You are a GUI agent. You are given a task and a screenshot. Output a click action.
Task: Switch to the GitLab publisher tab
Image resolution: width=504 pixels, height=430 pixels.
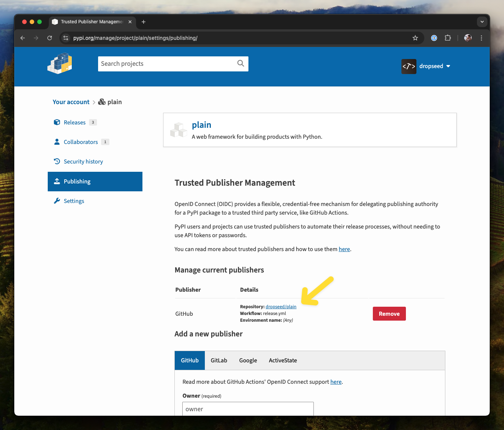coord(219,360)
